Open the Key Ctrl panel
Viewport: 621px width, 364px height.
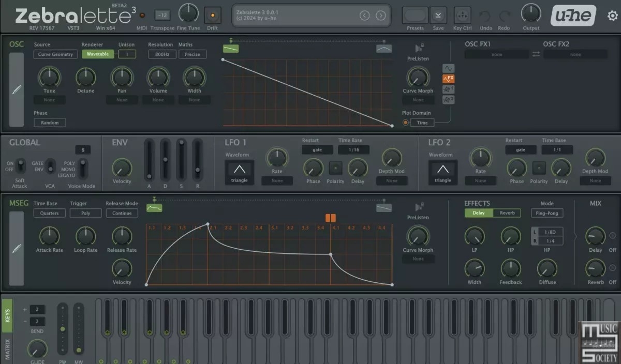coord(462,15)
